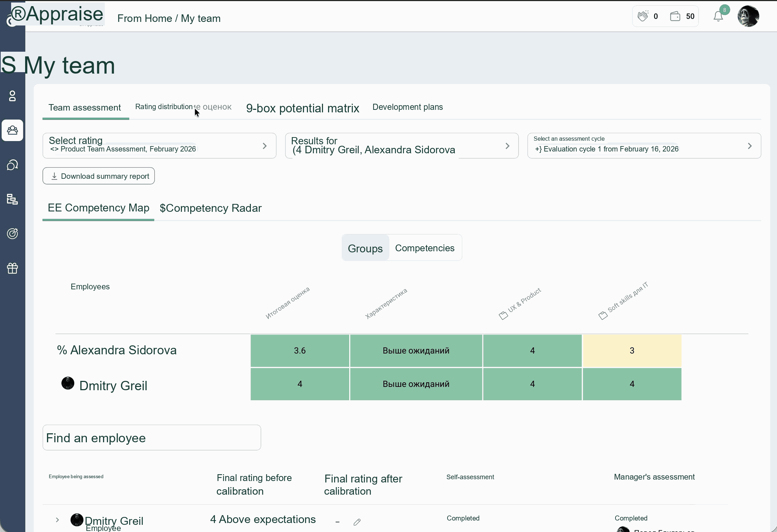Expand Dmitry Greil's assessment row
The height and width of the screenshot is (532, 777).
pos(57,520)
